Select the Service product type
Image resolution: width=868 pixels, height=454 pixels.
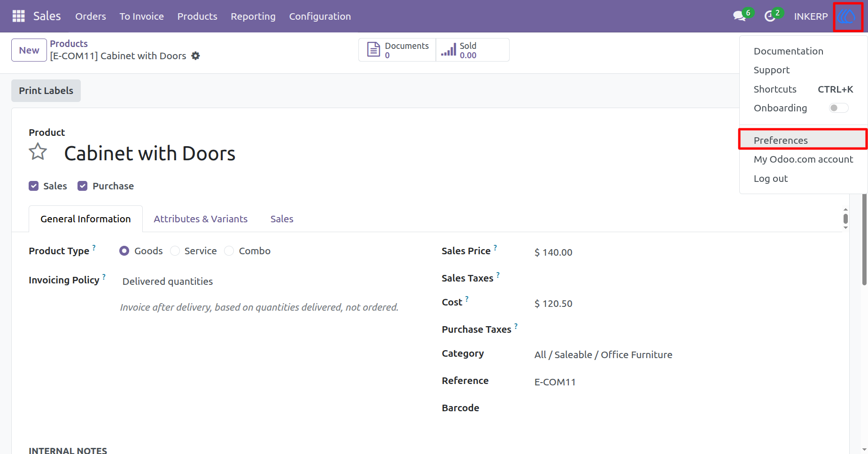pos(175,251)
